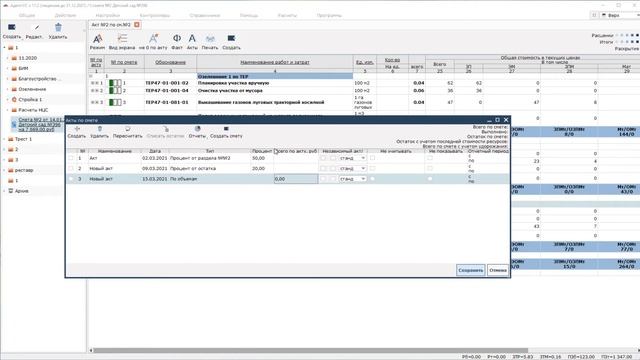Click Удалить trash icon above project tree
640x360 pixels.
[58, 27]
